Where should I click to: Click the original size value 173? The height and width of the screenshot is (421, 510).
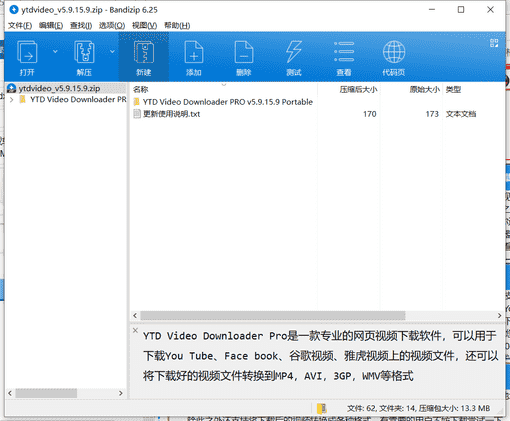[432, 114]
